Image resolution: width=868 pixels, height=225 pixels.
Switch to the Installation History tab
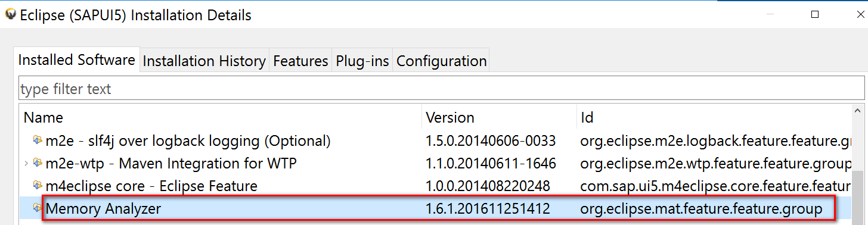coord(204,61)
